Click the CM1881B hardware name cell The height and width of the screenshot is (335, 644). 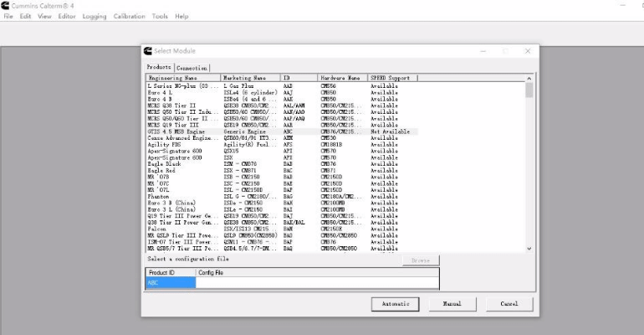click(x=331, y=145)
